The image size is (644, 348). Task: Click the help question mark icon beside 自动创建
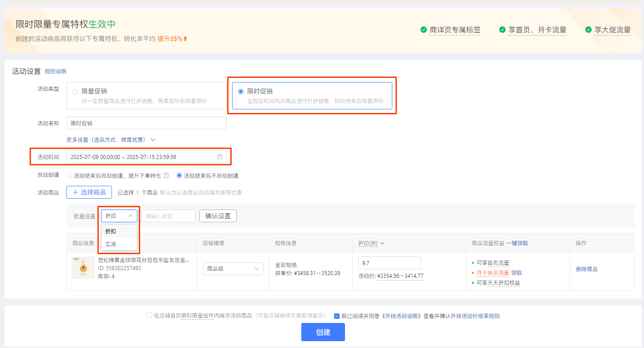166,175
